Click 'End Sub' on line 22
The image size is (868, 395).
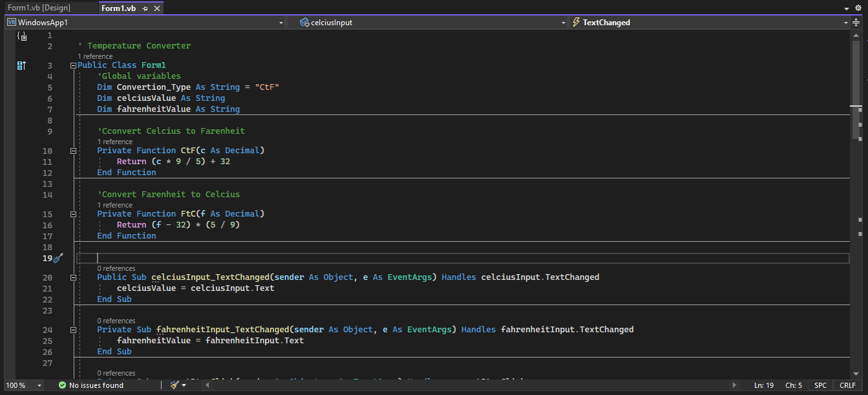pyautogui.click(x=114, y=299)
